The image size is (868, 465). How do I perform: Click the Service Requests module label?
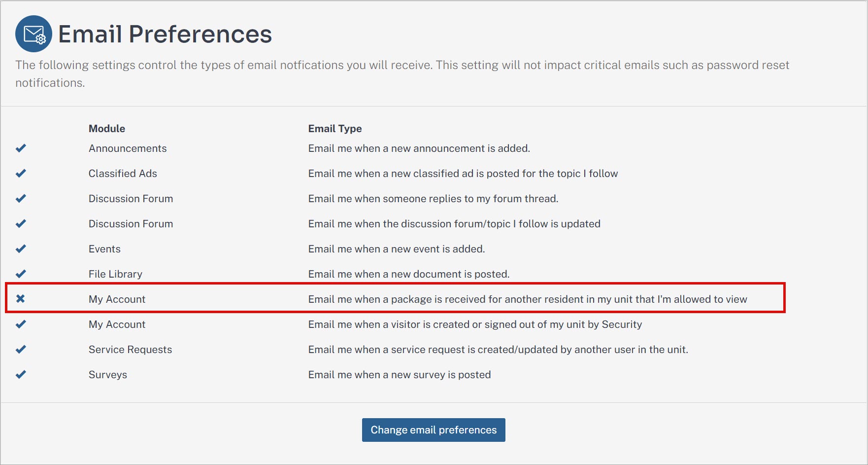[x=130, y=350]
